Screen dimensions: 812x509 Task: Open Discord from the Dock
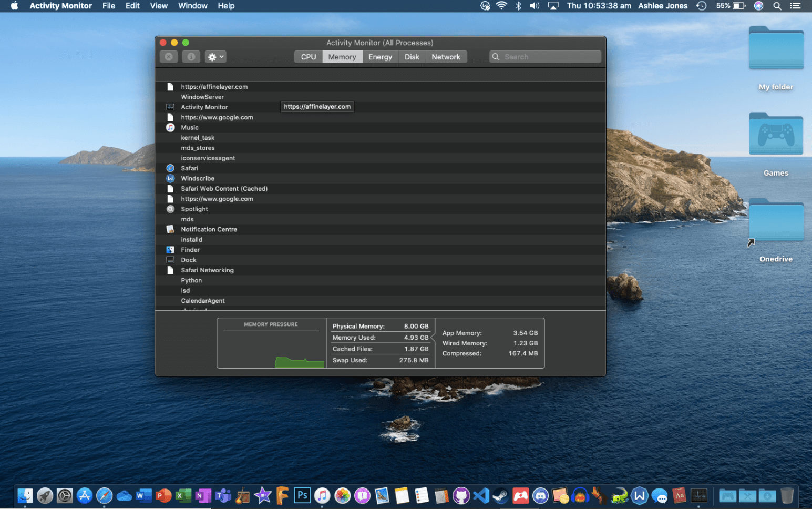pos(540,495)
